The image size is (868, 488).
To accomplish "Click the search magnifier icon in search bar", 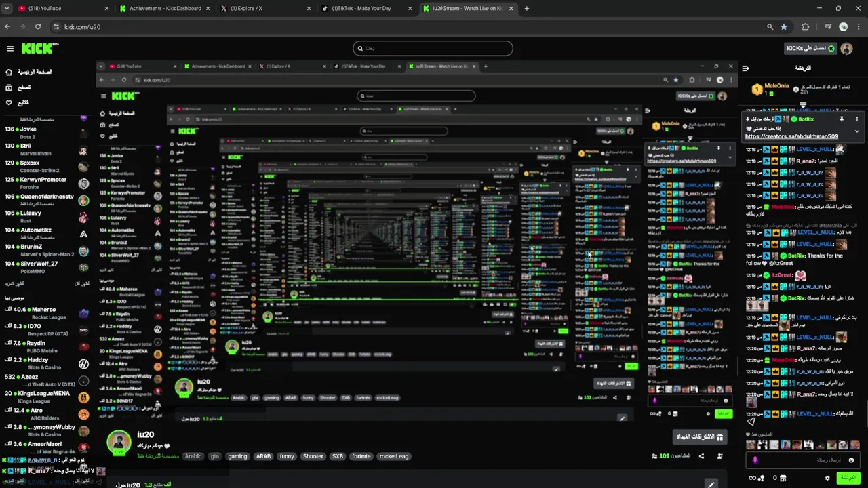I will tap(360, 48).
